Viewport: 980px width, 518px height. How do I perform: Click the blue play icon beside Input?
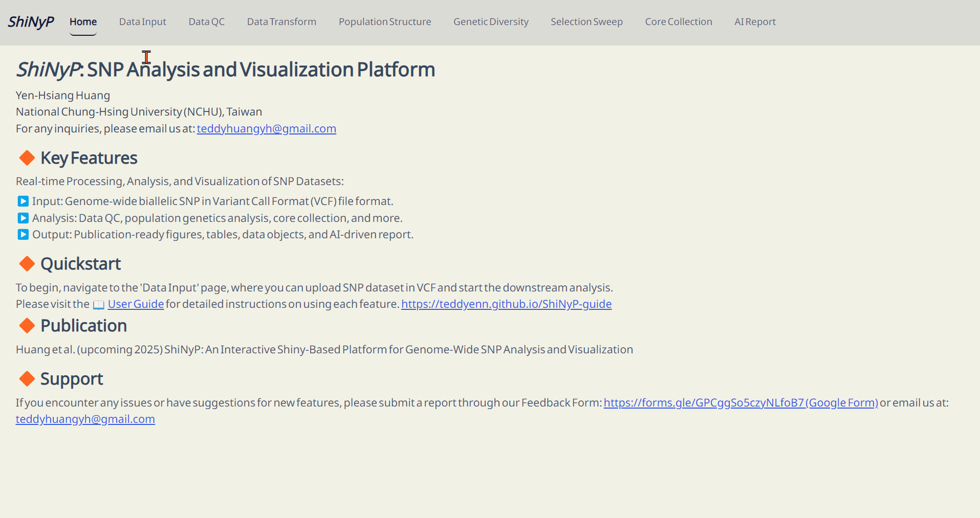click(x=23, y=201)
